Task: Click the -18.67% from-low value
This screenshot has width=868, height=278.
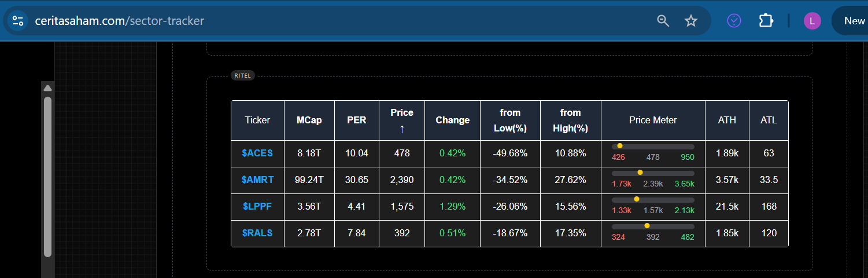Action: [x=510, y=233]
